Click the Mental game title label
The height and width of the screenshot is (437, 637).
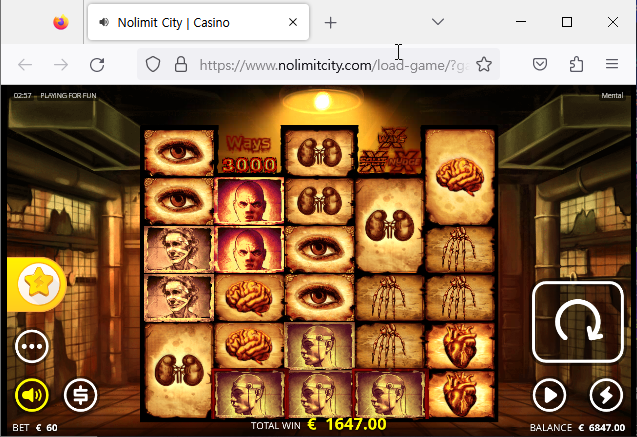[612, 95]
